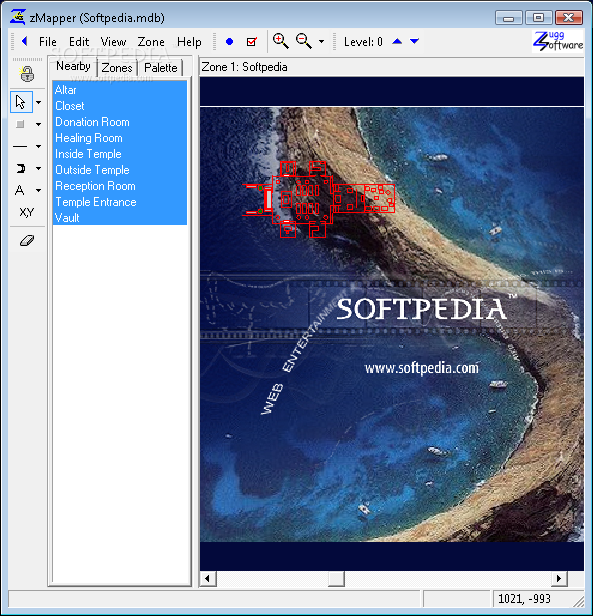Switch to the Zones tab

117,68
